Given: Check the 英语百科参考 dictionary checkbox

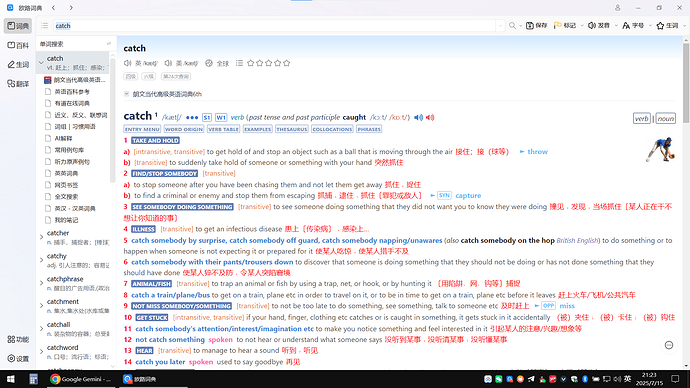Looking at the screenshot, I should click(48, 92).
